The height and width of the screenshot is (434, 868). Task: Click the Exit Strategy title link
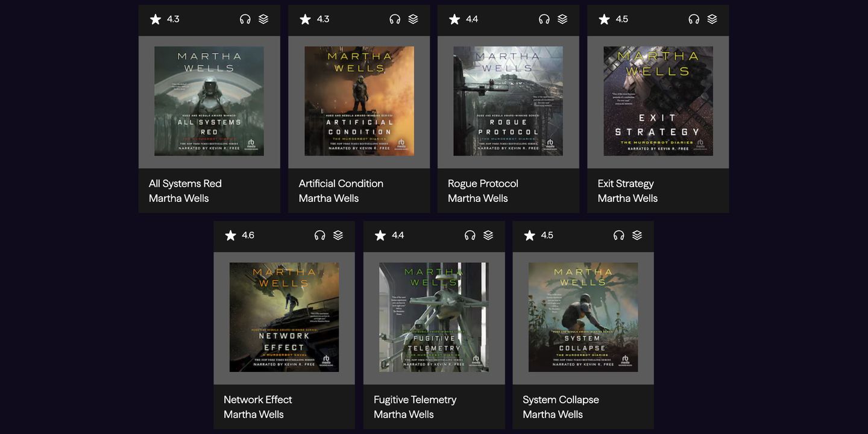click(x=626, y=183)
